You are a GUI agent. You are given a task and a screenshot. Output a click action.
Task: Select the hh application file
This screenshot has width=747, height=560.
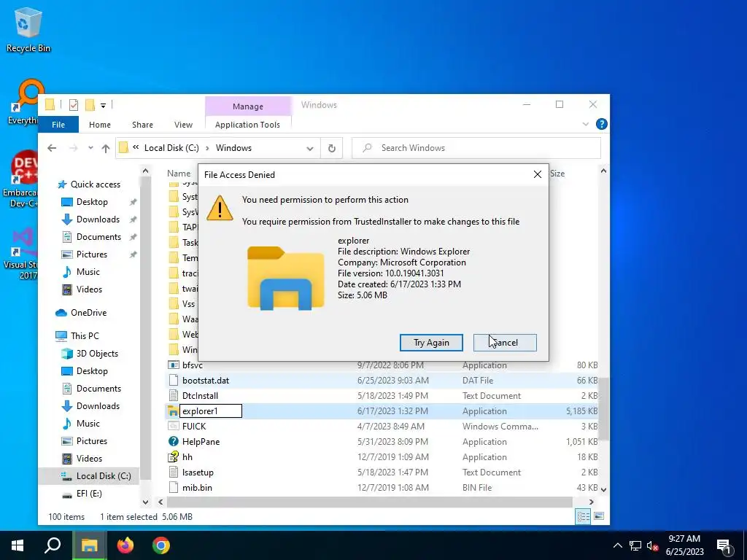[x=187, y=456]
